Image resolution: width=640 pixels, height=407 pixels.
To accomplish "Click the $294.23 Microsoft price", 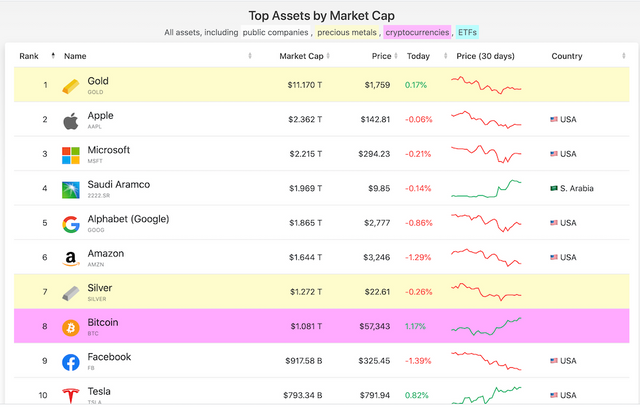I will (374, 154).
